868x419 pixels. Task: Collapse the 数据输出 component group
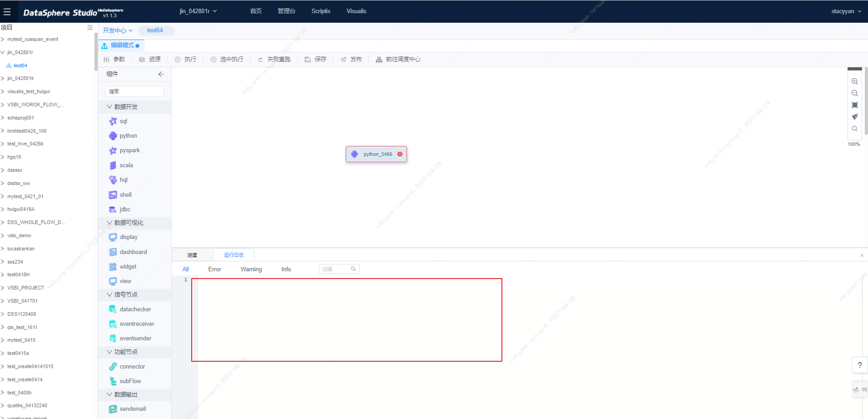109,394
